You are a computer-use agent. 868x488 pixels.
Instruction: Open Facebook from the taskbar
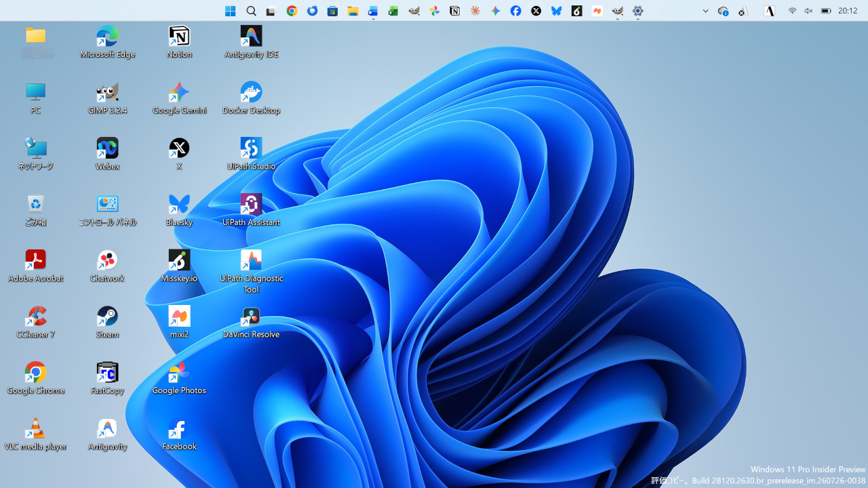pos(515,11)
